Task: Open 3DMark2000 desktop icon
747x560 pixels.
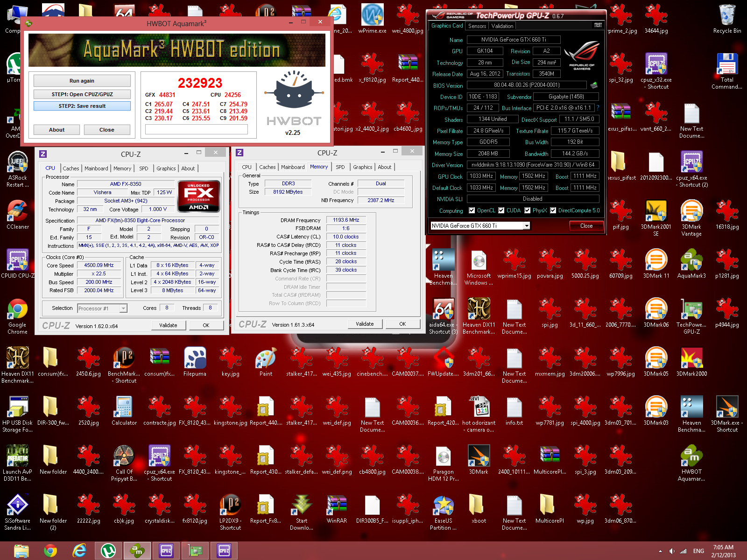Action: click(x=691, y=362)
